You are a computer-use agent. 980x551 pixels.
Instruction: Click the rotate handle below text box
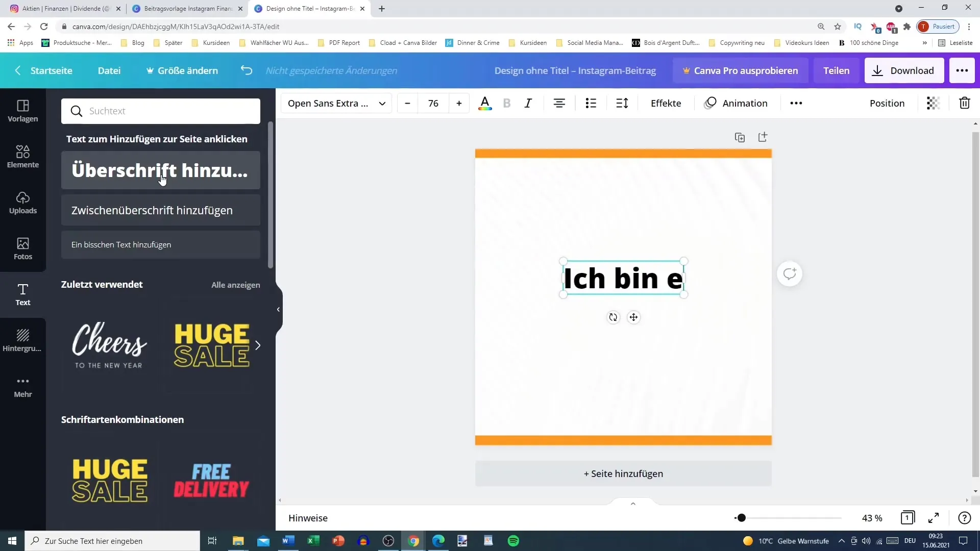coord(613,317)
